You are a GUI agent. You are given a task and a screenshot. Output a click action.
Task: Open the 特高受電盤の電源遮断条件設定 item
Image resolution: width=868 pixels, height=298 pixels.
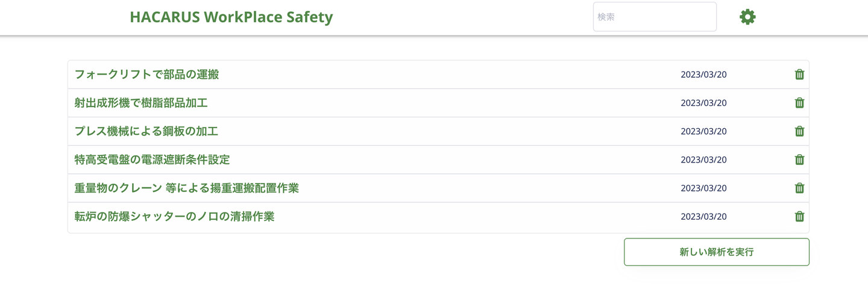[152, 160]
